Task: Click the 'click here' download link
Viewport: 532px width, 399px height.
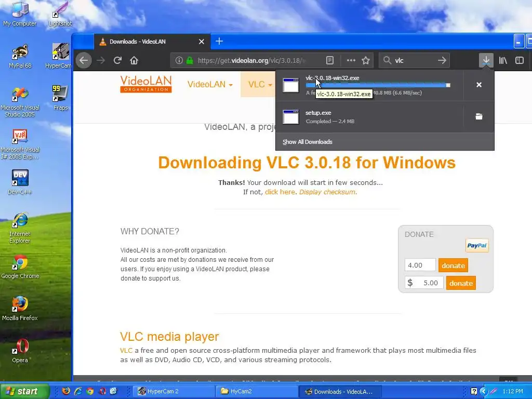Action: coord(280,192)
